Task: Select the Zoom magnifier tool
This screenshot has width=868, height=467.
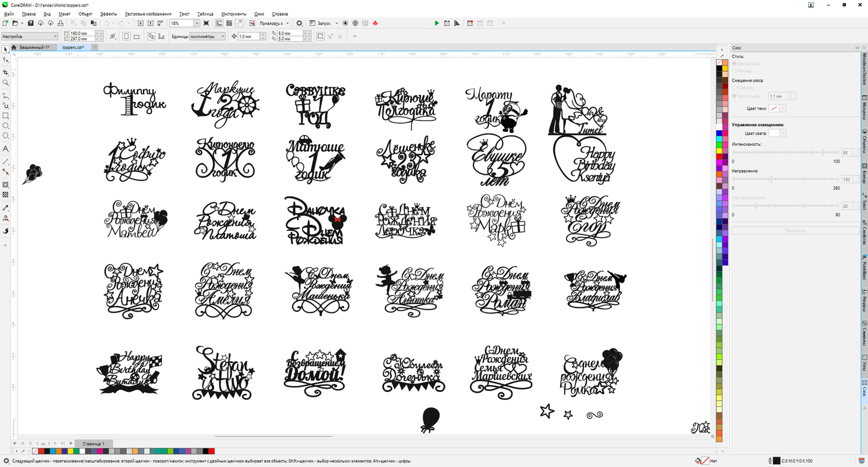Action: [x=6, y=83]
